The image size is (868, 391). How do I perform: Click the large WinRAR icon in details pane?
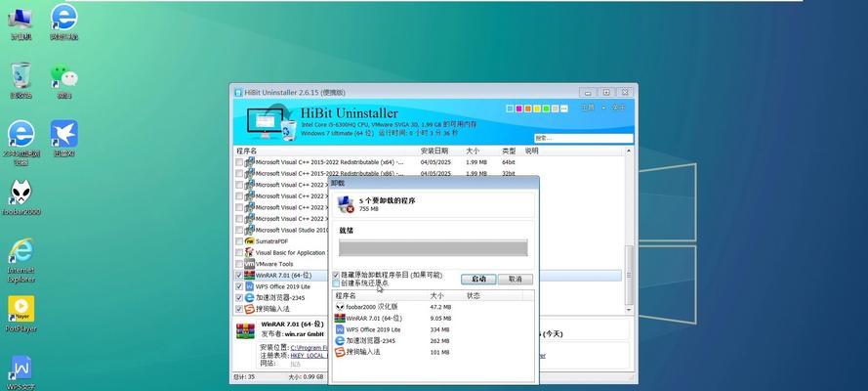[x=245, y=330]
